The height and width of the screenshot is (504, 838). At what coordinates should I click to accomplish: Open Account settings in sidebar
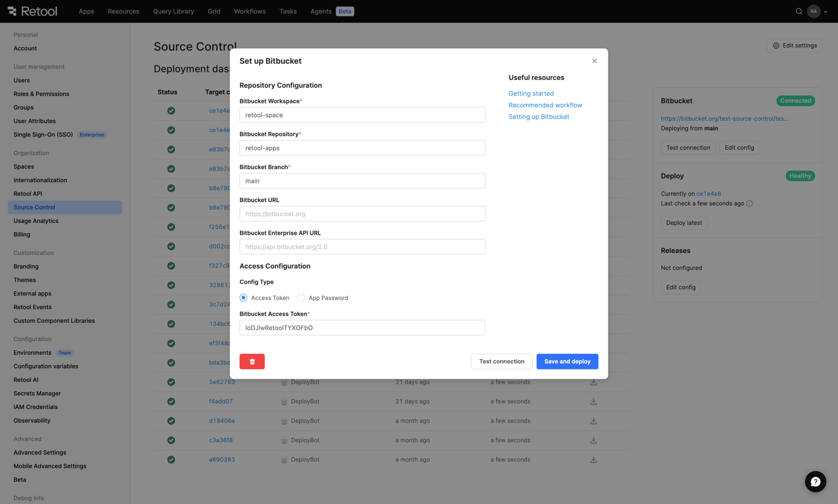(25, 48)
